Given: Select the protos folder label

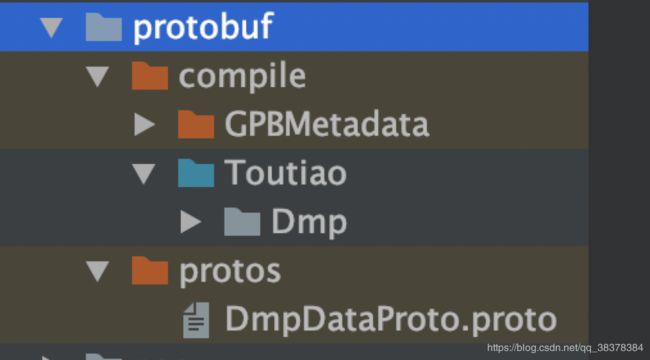Looking at the screenshot, I should (x=230, y=273).
